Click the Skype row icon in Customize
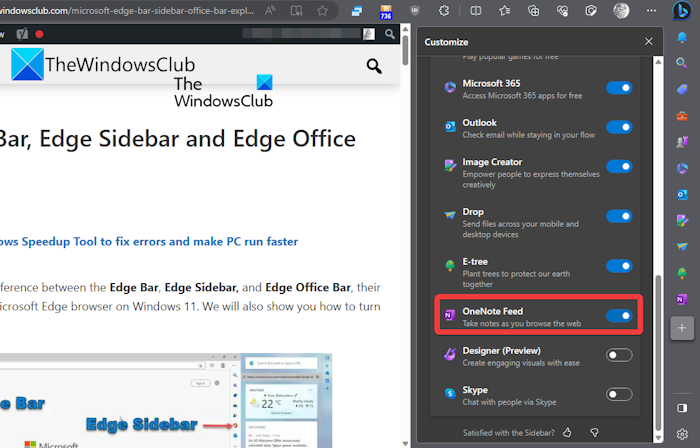This screenshot has width=700, height=448. coord(450,393)
